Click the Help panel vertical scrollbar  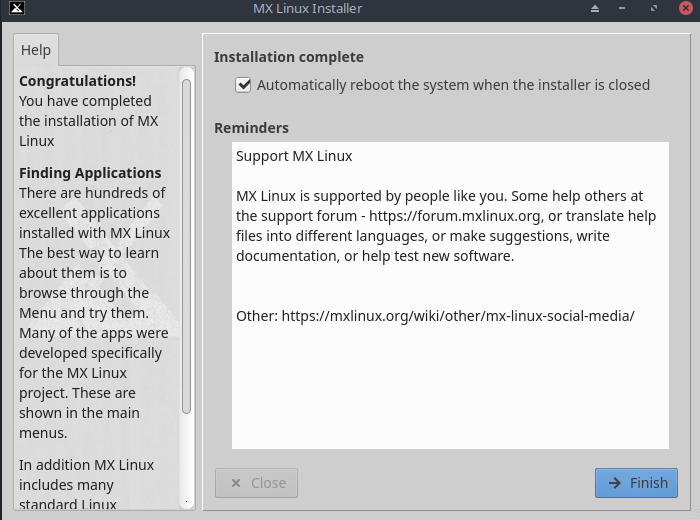(x=187, y=246)
